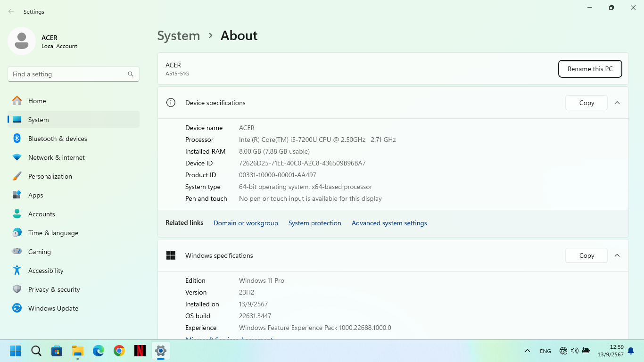Collapse the Windows specifications section

617,255
